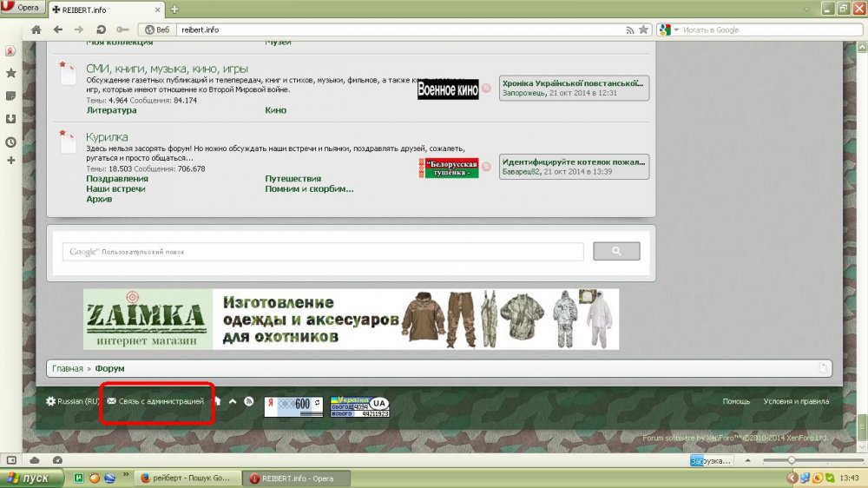Reload the current page
The height and width of the screenshot is (488, 868).
(101, 30)
